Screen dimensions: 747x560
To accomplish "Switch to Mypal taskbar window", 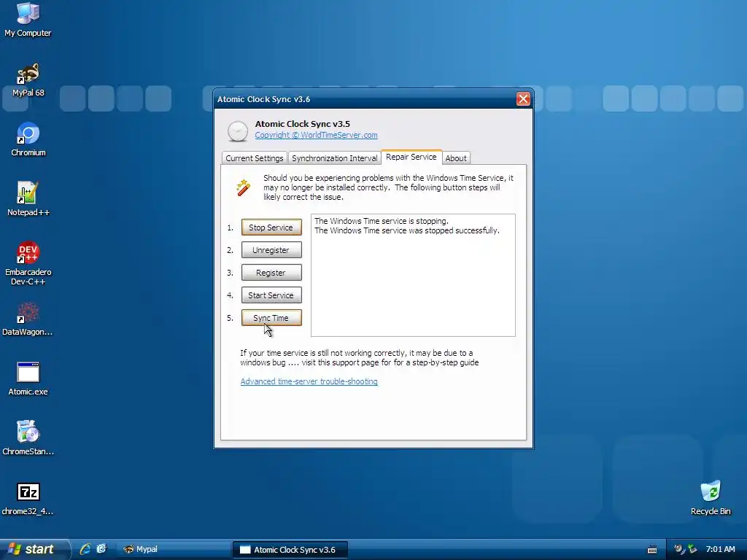I will click(174, 550).
